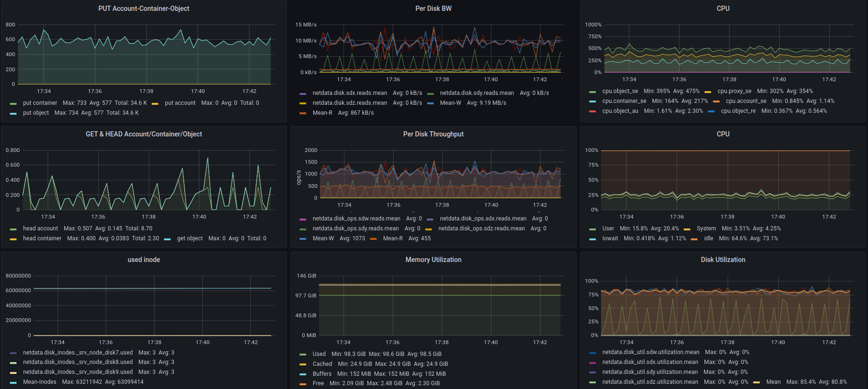Toggle the put container series in legend

[x=40, y=103]
